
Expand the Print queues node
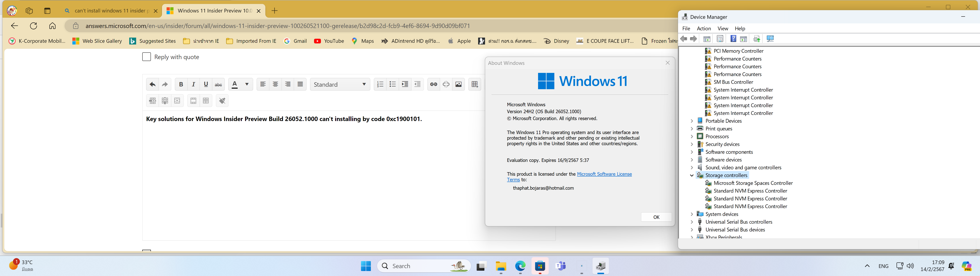coord(692,129)
